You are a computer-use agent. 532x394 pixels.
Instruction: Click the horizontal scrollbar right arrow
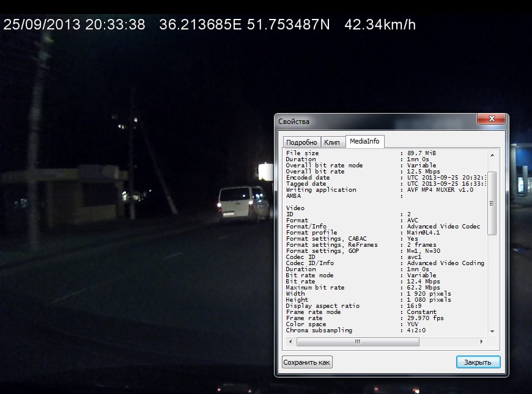point(482,341)
